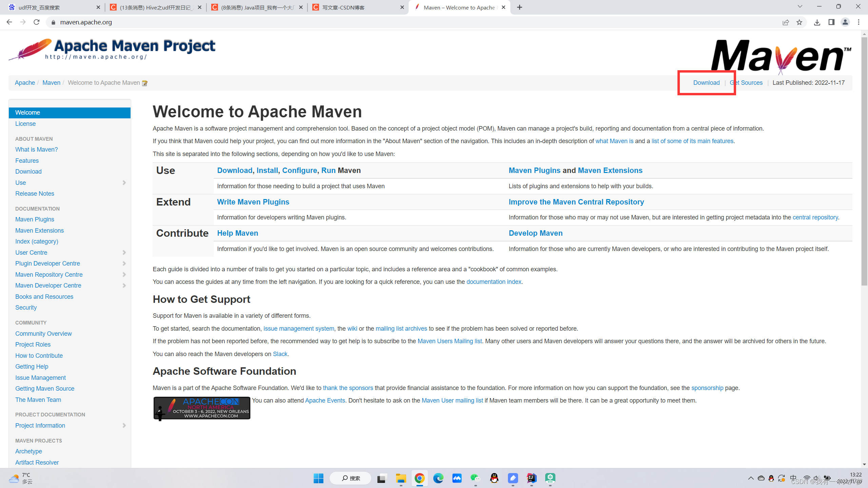Viewport: 868px width, 488px height.
Task: Click the weather widget in the taskbar
Action: (20, 478)
